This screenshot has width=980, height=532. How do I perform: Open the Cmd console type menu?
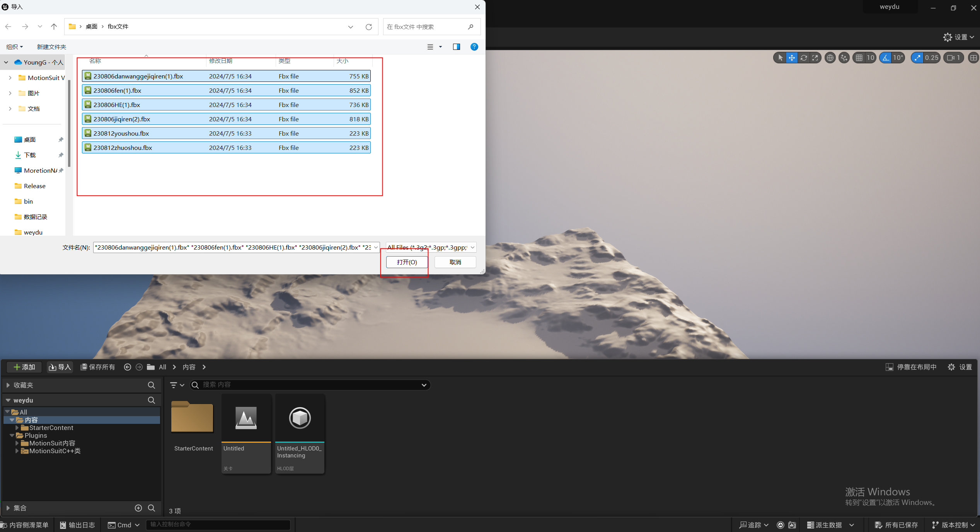tap(124, 525)
